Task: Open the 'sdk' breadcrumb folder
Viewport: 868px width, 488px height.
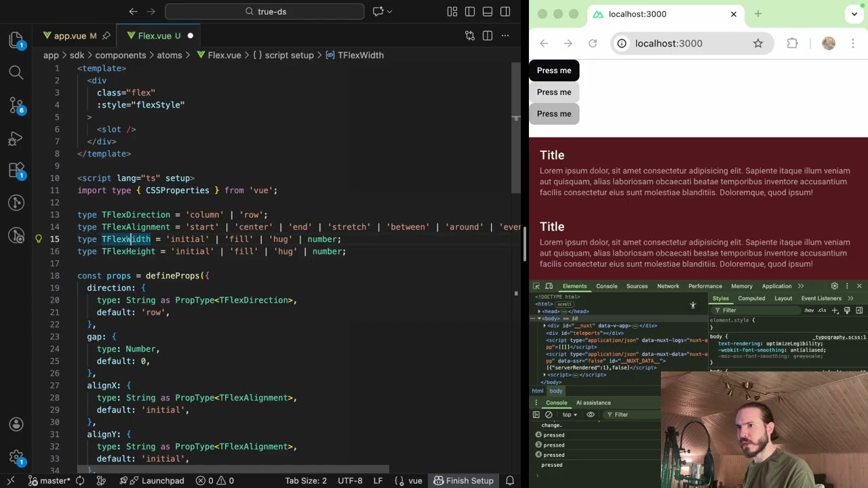Action: [77, 55]
